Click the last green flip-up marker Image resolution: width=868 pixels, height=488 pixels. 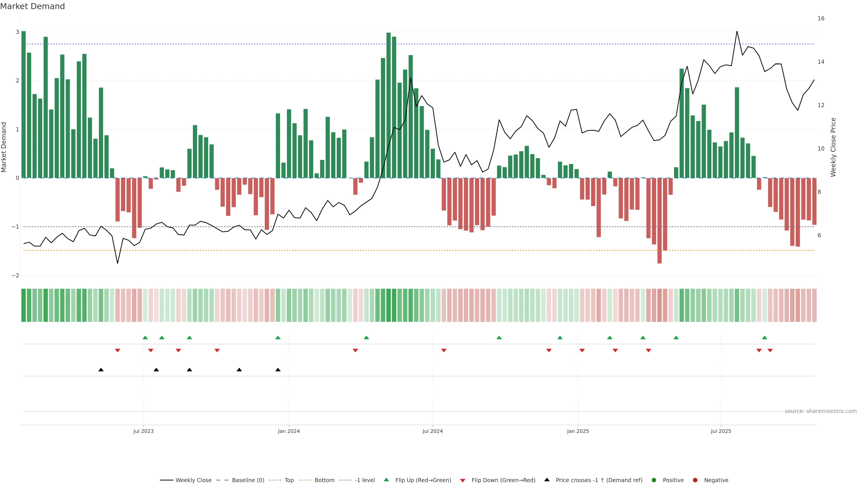tap(764, 338)
